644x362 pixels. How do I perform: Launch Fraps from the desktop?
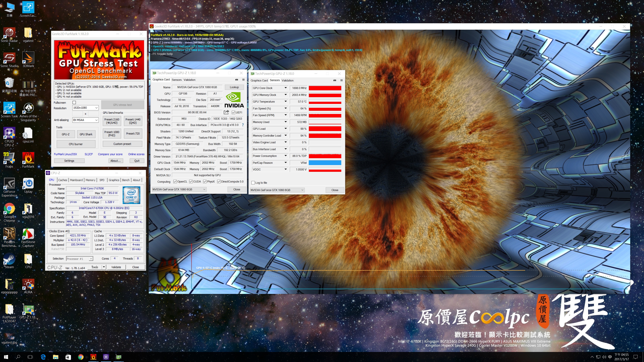pos(9,160)
